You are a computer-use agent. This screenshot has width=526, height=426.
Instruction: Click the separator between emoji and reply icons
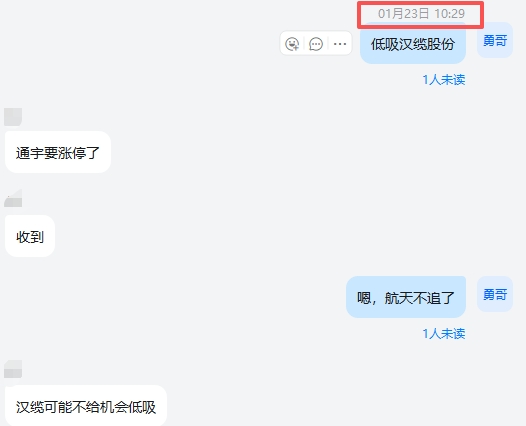tap(304, 44)
